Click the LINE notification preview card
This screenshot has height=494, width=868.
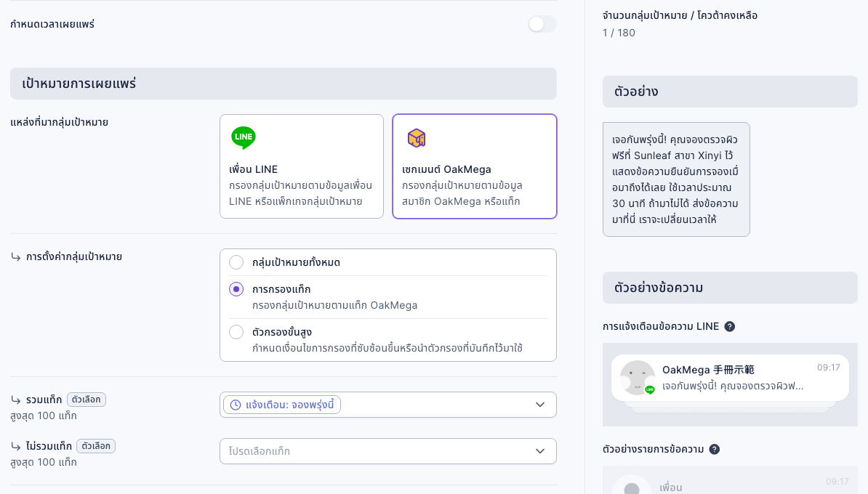pyautogui.click(x=730, y=378)
